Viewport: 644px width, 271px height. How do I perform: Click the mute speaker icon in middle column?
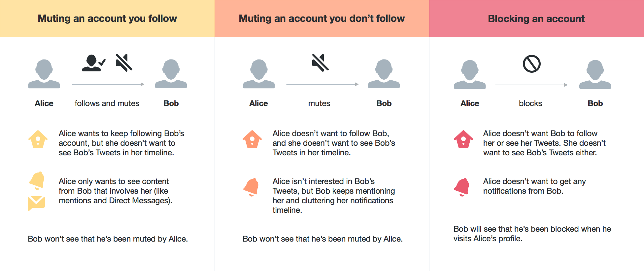[321, 62]
